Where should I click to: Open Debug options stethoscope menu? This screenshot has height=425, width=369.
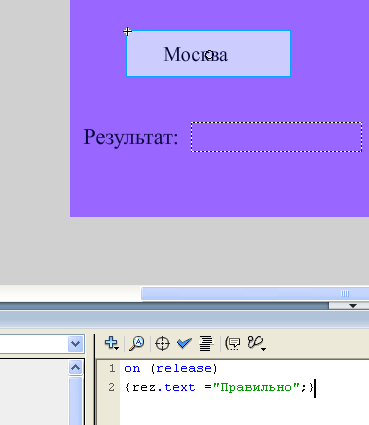click(256, 343)
